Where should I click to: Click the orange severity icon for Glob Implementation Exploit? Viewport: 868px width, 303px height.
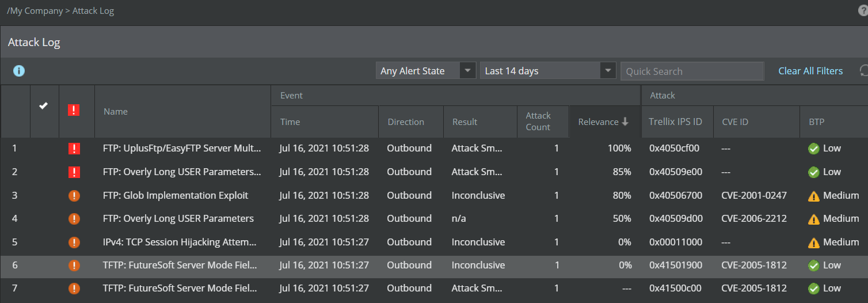click(74, 195)
